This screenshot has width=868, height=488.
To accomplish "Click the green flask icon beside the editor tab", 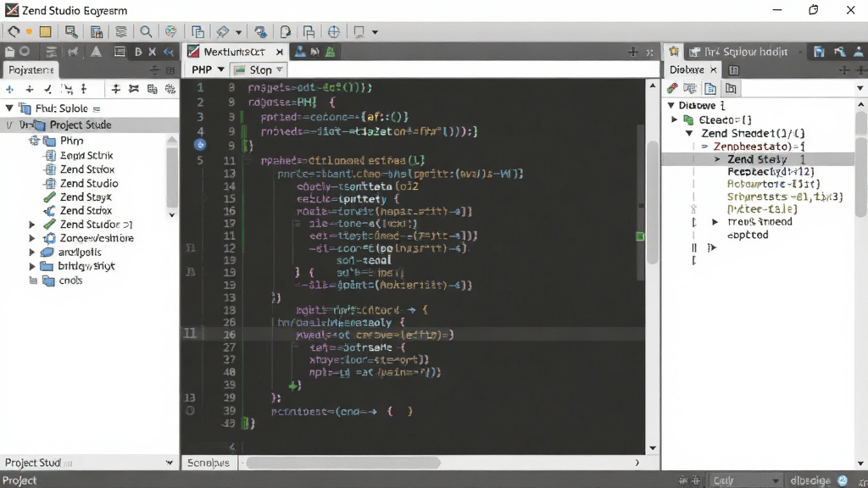I will 330,52.
